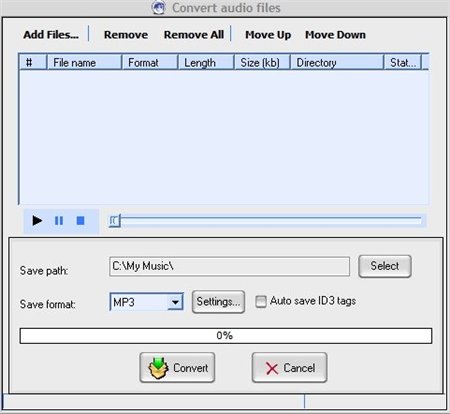Pause audio preview playback

(x=59, y=221)
